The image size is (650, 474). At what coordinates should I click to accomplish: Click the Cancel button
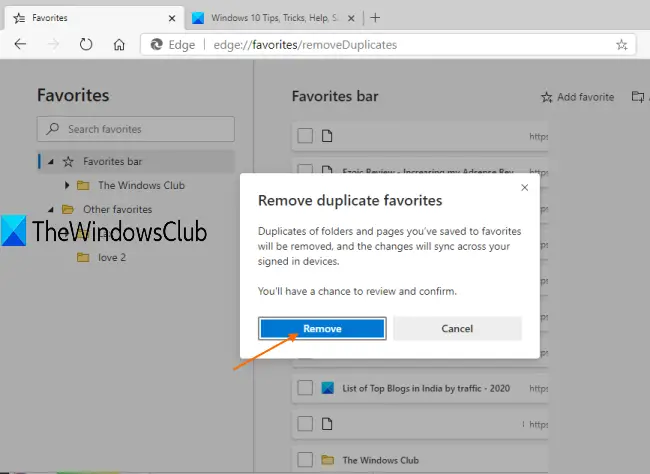(x=457, y=328)
